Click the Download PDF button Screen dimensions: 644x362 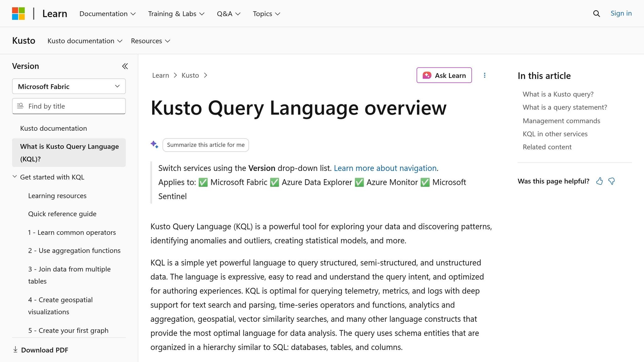click(41, 350)
